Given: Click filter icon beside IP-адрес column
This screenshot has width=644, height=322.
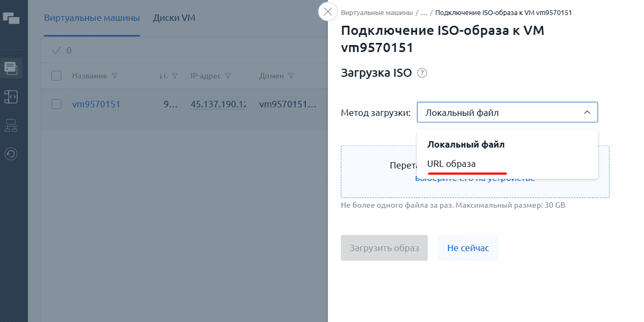Looking at the screenshot, I should [228, 76].
